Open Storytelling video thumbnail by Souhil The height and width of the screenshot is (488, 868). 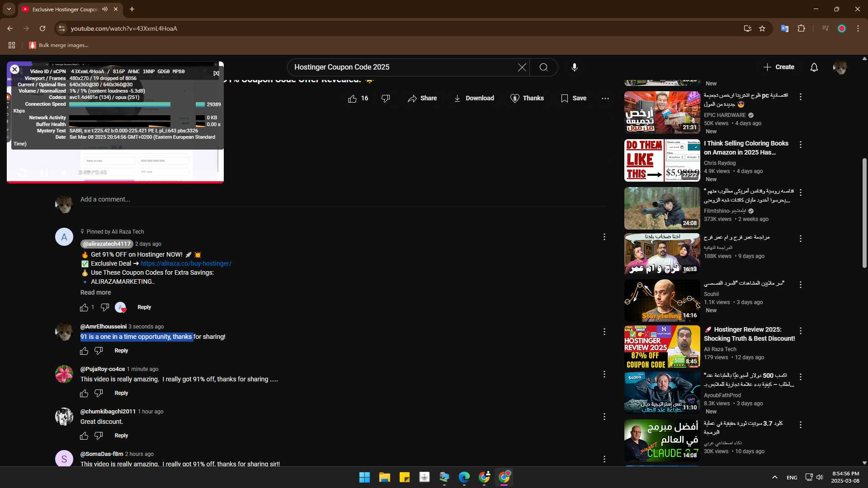coord(662,300)
